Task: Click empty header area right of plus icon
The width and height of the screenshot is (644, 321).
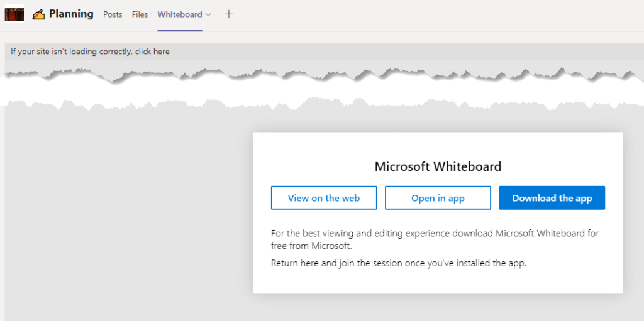Action: [x=440, y=14]
